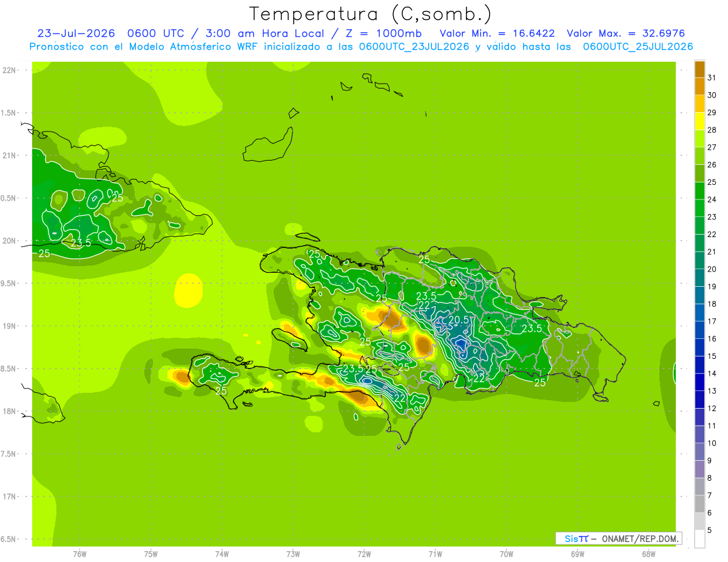The height and width of the screenshot is (562, 728).
Task: Click the '20N' latitude axis label
Action: [9, 241]
